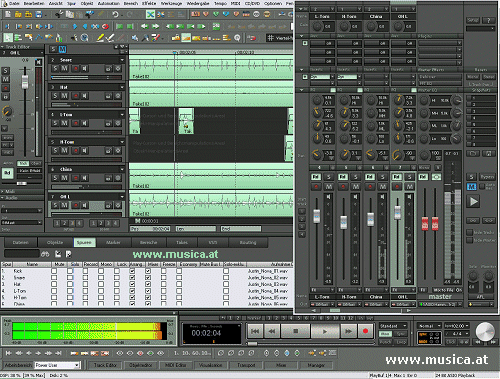Screen dimensions: 500x379
Task: Expand the Snare track header dropdown arrow
Action: [122, 60]
